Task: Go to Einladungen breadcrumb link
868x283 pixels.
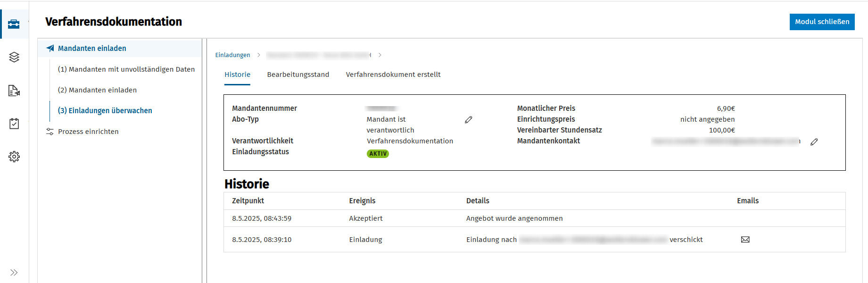Action: [232, 55]
